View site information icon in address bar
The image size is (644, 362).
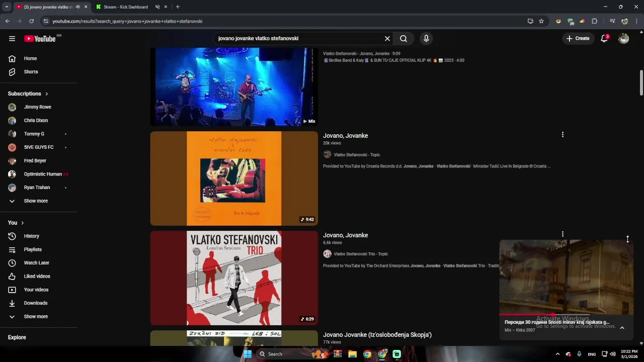pyautogui.click(x=46, y=21)
